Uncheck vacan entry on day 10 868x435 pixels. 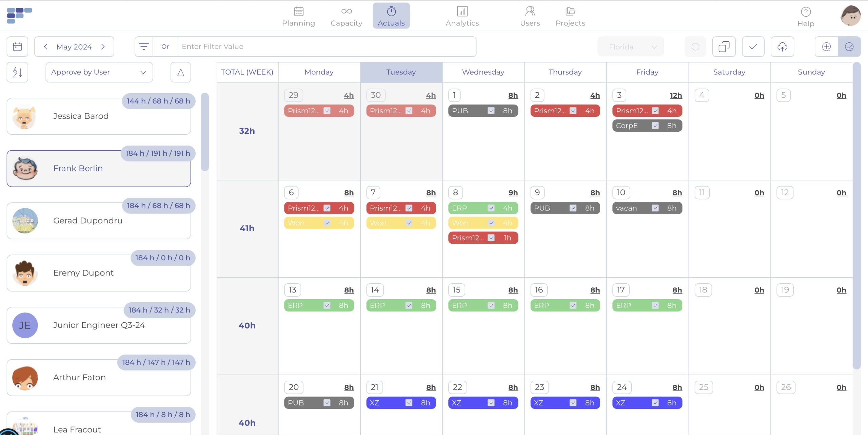pos(655,208)
